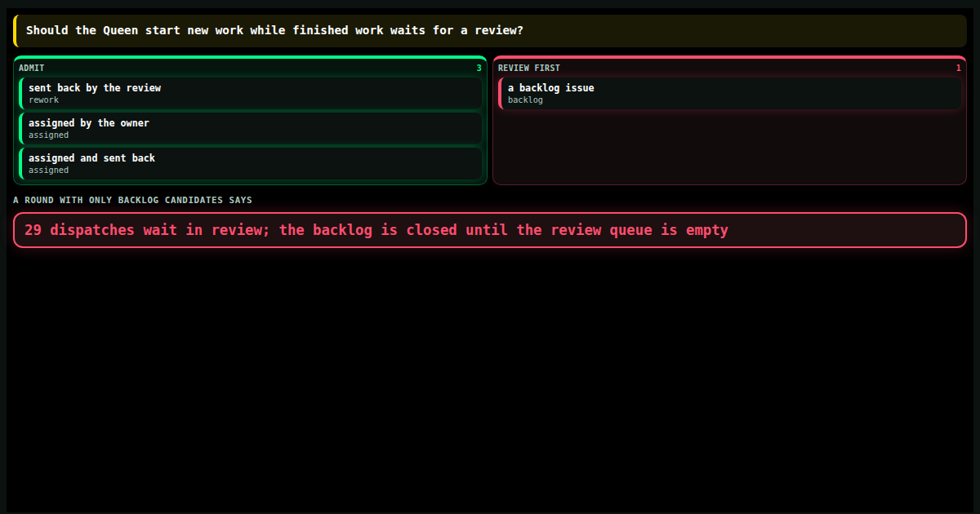This screenshot has height=514, width=980.
Task: Select the 'assigned and sent back' card
Action: 250,163
